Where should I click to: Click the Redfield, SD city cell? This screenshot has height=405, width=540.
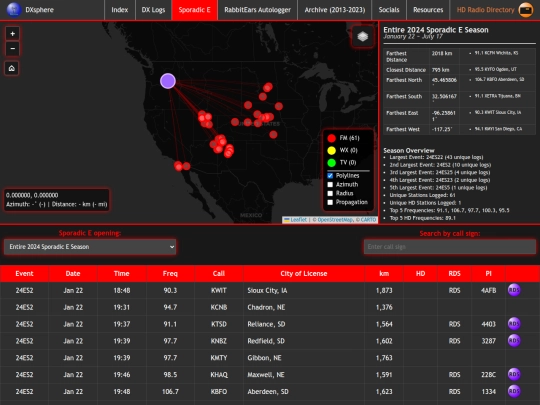[x=304, y=341]
